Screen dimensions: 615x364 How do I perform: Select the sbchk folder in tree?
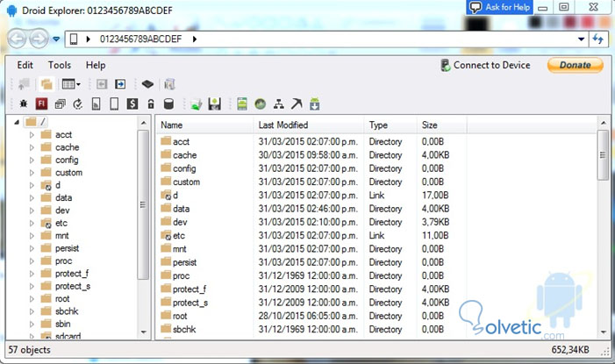pyautogui.click(x=67, y=311)
